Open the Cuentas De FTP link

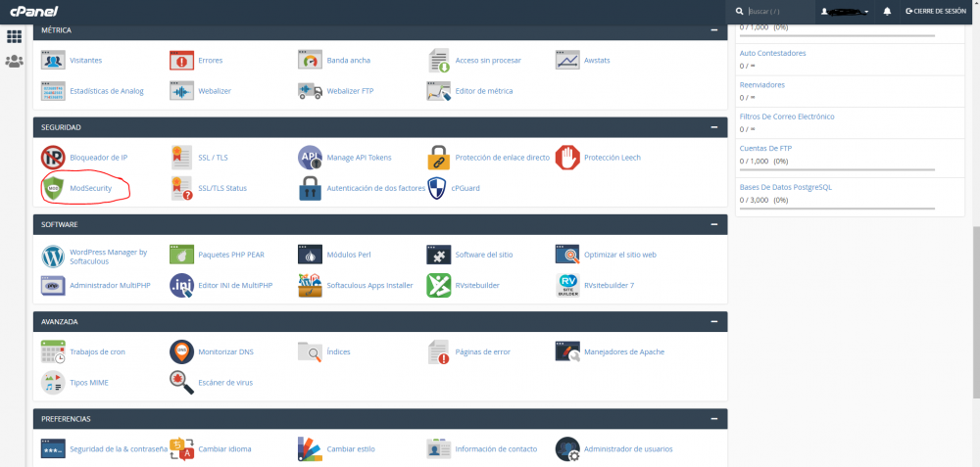765,149
